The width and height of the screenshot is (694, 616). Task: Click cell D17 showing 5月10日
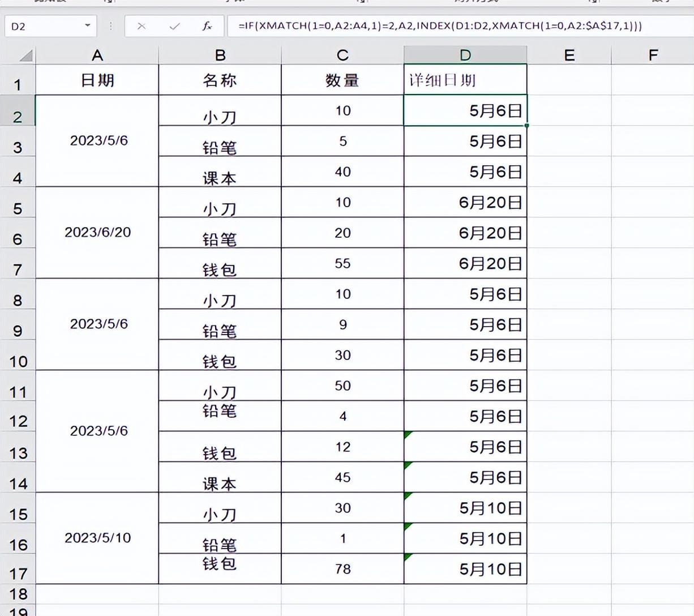click(x=465, y=568)
